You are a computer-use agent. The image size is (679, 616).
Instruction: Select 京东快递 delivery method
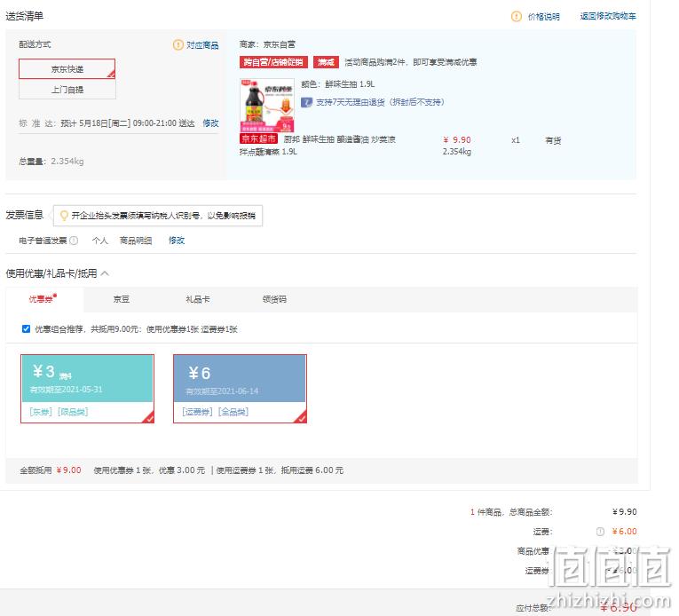pyautogui.click(x=67, y=69)
